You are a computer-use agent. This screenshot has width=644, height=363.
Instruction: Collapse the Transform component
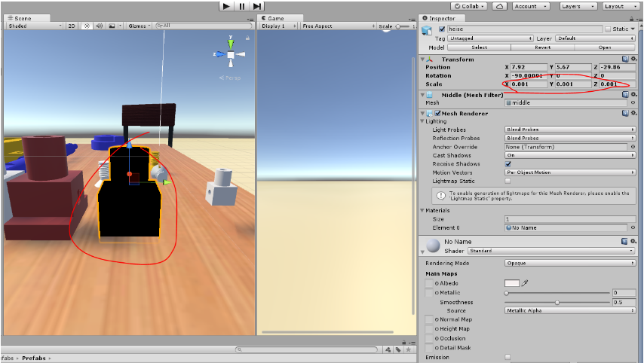point(422,59)
